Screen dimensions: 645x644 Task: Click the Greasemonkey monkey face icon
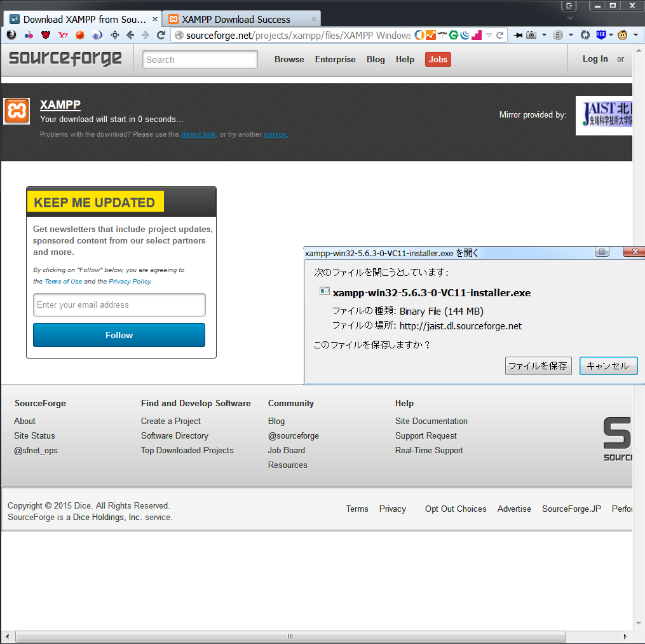coord(622,35)
